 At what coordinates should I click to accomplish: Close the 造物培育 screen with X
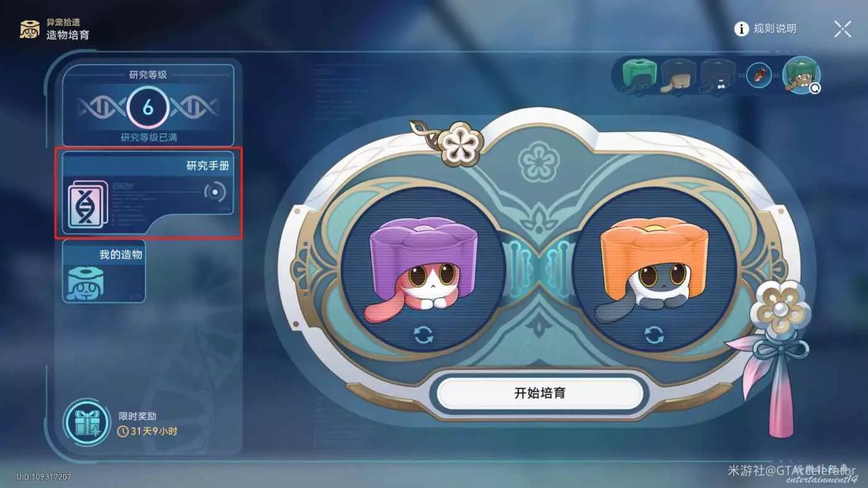pos(843,29)
